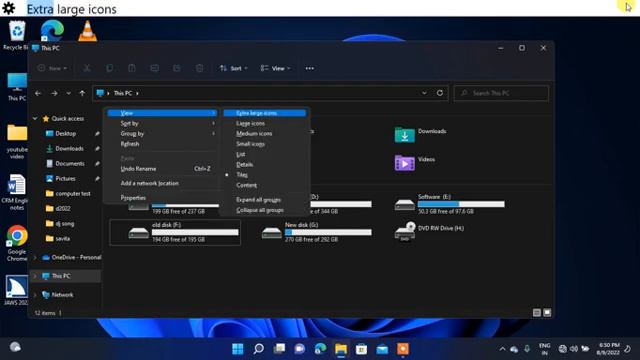Open Task View on the taskbar
The height and width of the screenshot is (360, 640).
click(x=279, y=349)
